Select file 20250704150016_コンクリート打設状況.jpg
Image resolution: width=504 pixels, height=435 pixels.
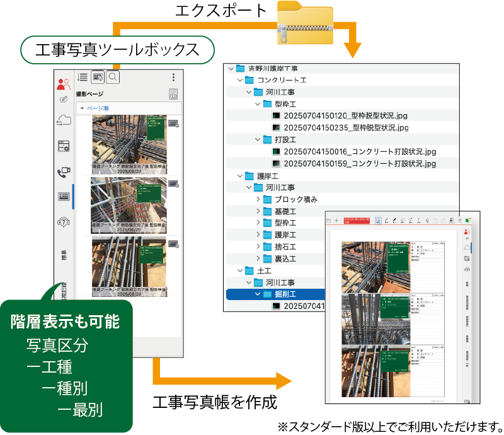pos(343,151)
